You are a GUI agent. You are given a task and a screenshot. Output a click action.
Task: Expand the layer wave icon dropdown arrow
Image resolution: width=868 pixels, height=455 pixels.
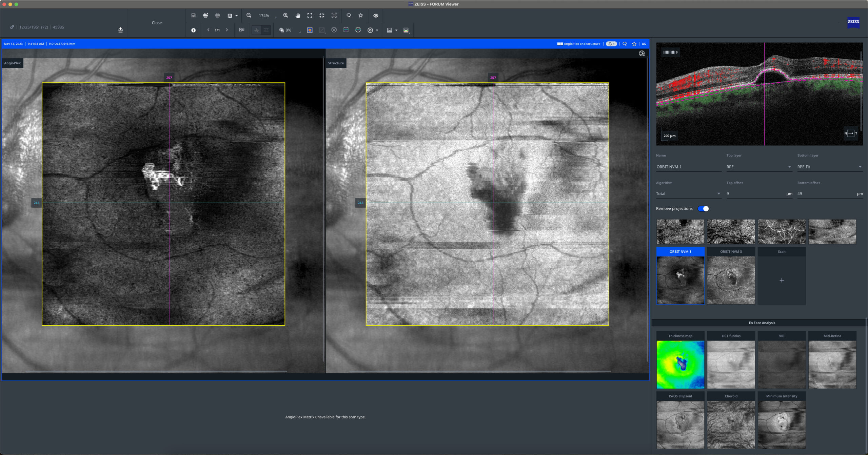click(396, 30)
